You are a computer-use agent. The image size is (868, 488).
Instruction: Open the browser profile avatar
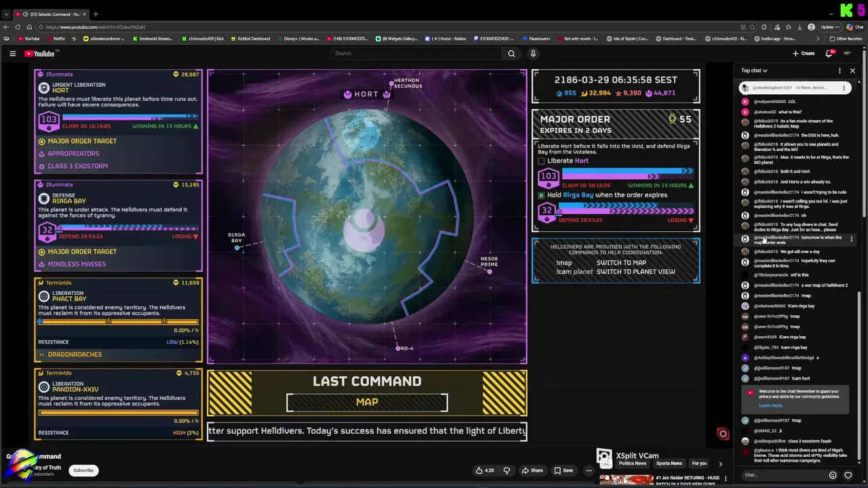(812, 27)
